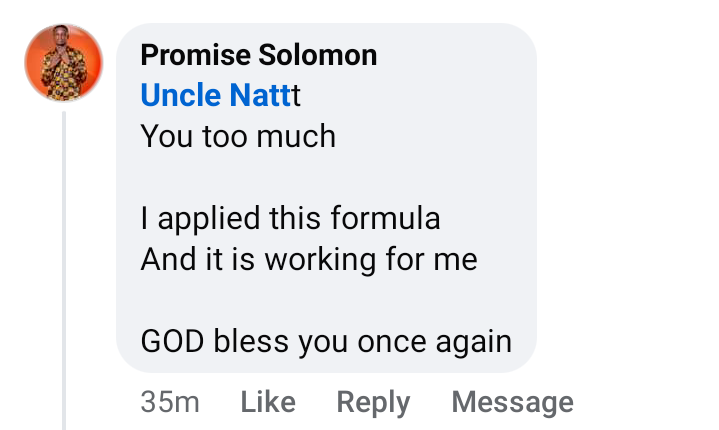Open the tagged Uncle Natt profile link
This screenshot has height=430, width=719.
click(215, 95)
